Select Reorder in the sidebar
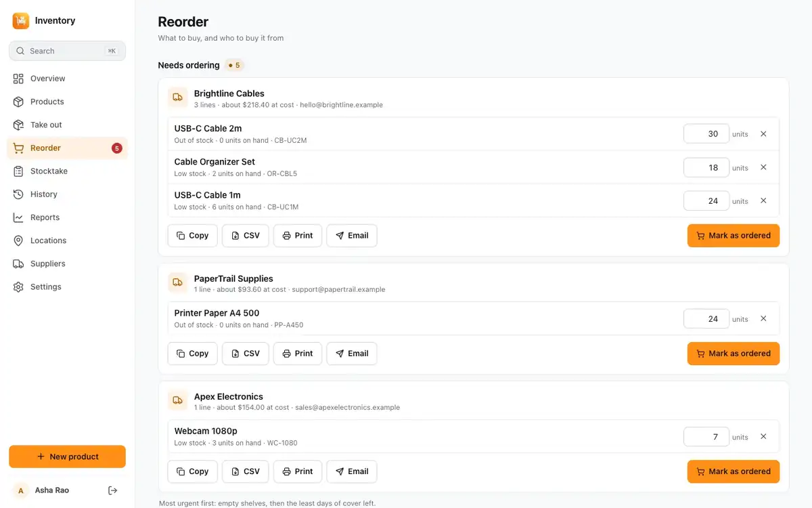The width and height of the screenshot is (812, 508). [x=67, y=148]
